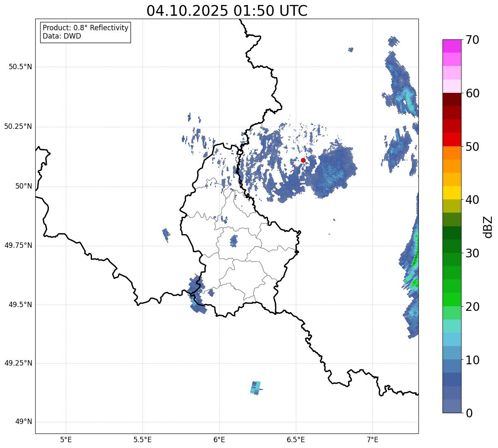The width and height of the screenshot is (498, 448).
Task: Click the 49°N latitude label
Action: coord(23,422)
